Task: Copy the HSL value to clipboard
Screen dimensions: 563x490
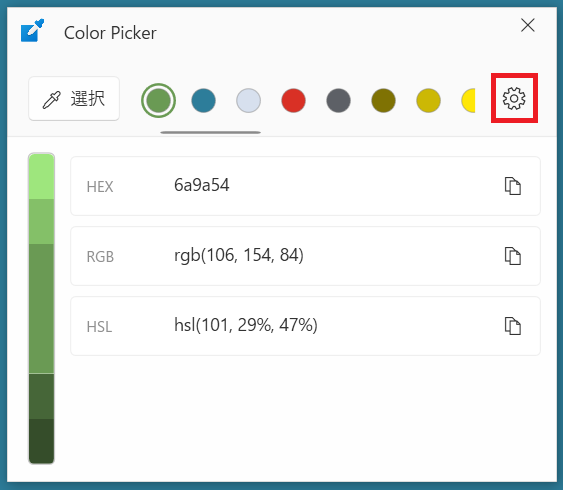Action: click(x=513, y=326)
